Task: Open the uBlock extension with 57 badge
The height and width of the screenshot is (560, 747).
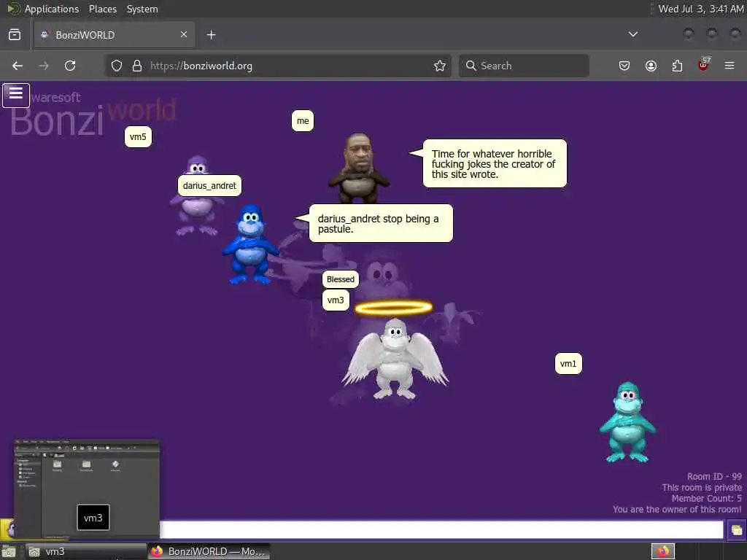Action: click(704, 64)
